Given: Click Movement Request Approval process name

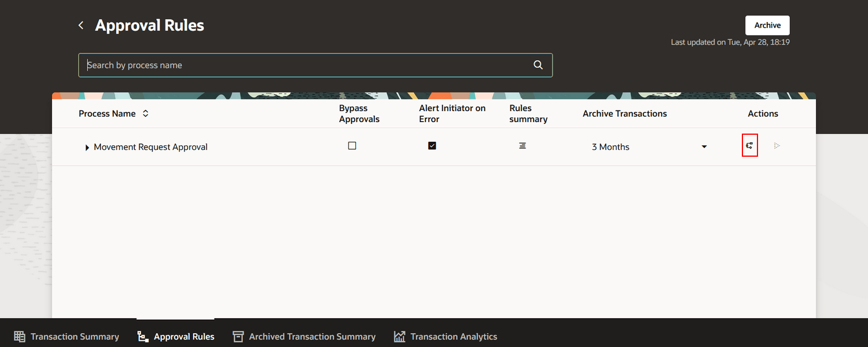Looking at the screenshot, I should click(x=150, y=147).
